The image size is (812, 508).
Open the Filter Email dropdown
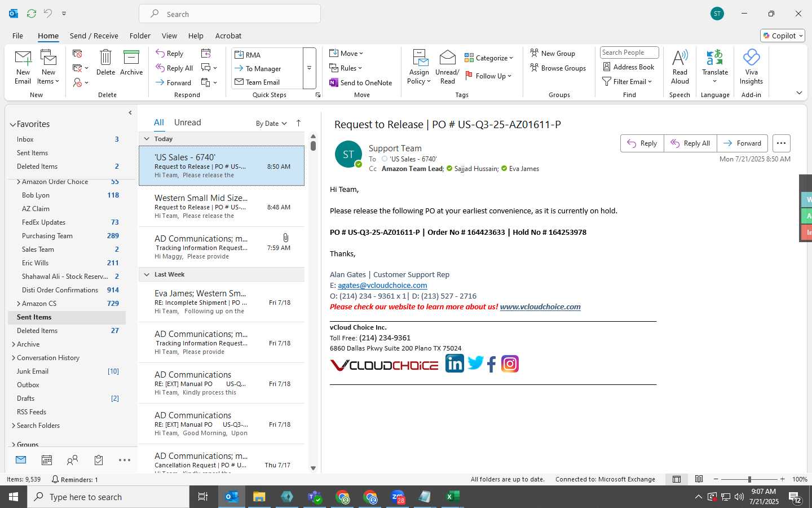pos(627,81)
